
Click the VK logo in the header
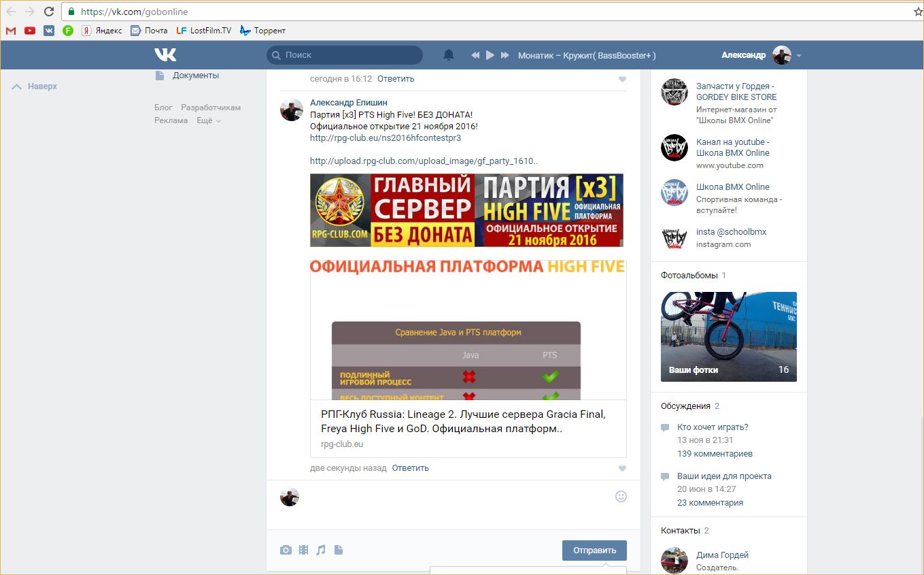pos(165,55)
